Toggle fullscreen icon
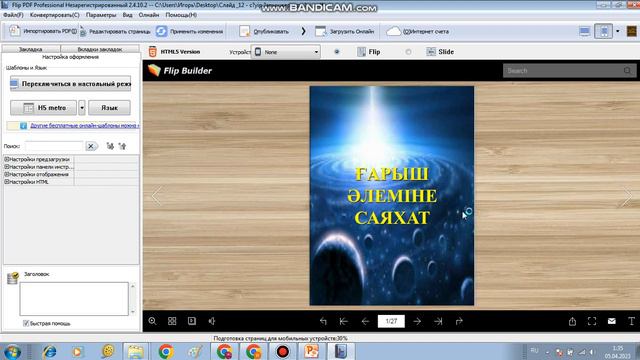640x360 pixels. pyautogui.click(x=592, y=321)
